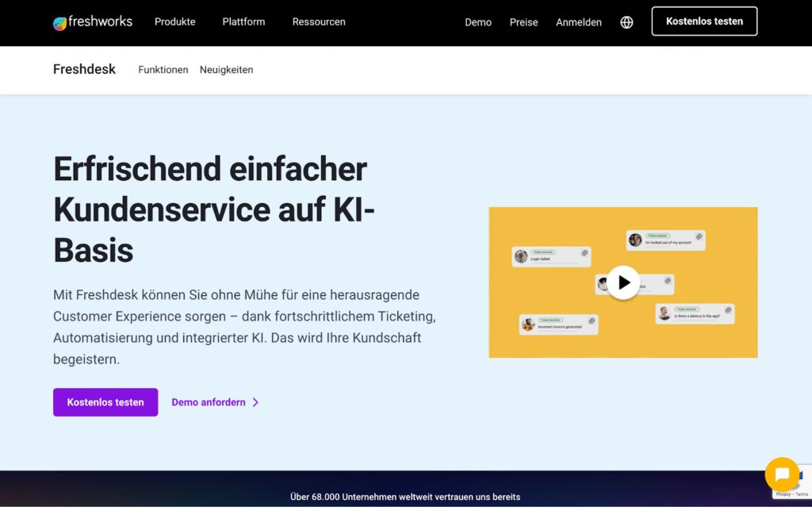Open the Funktionen tab

(x=163, y=70)
